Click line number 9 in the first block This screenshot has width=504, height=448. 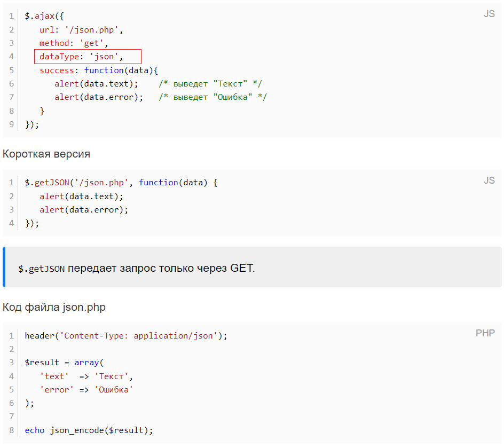coord(12,124)
